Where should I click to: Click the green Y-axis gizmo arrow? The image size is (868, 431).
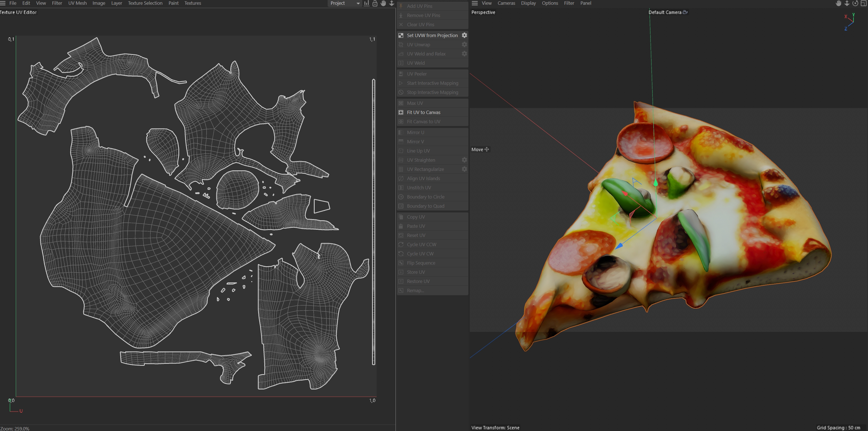pos(655,183)
